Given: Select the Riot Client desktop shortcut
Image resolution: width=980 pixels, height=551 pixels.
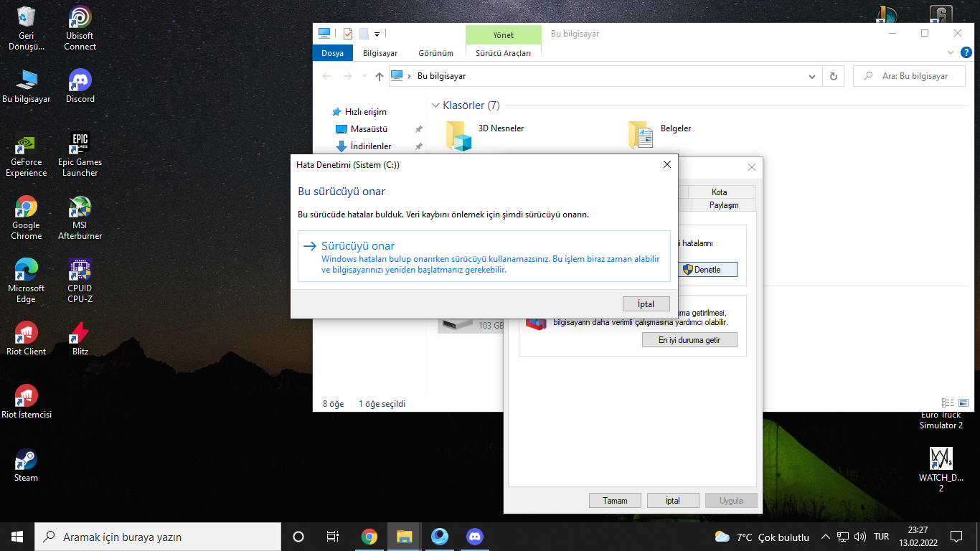Looking at the screenshot, I should pyautogui.click(x=26, y=339).
